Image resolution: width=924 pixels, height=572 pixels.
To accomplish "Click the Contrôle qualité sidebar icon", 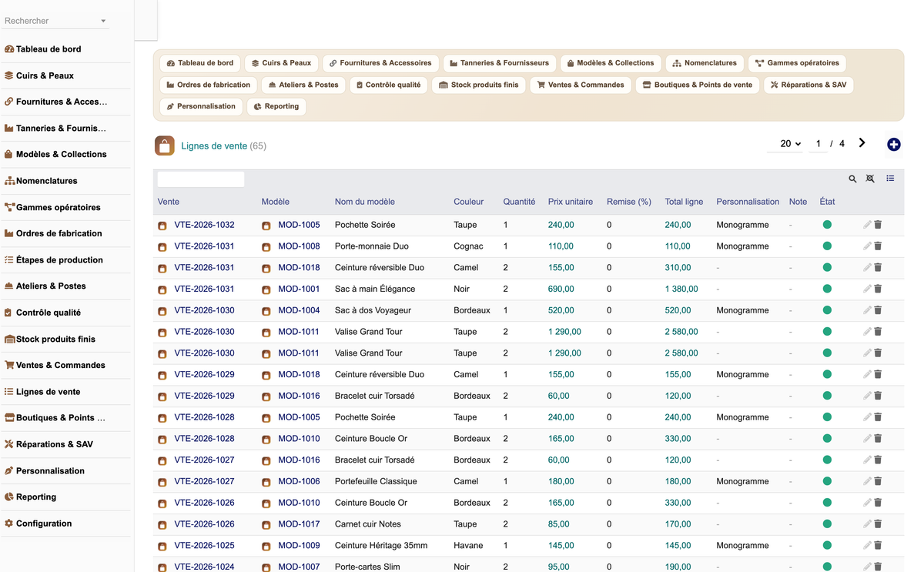I will pos(8,313).
